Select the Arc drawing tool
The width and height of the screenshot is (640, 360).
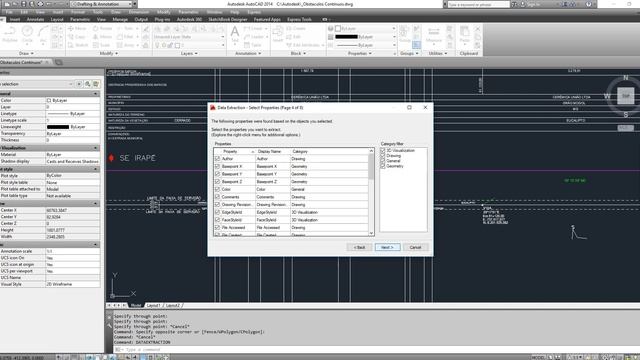tap(43, 34)
